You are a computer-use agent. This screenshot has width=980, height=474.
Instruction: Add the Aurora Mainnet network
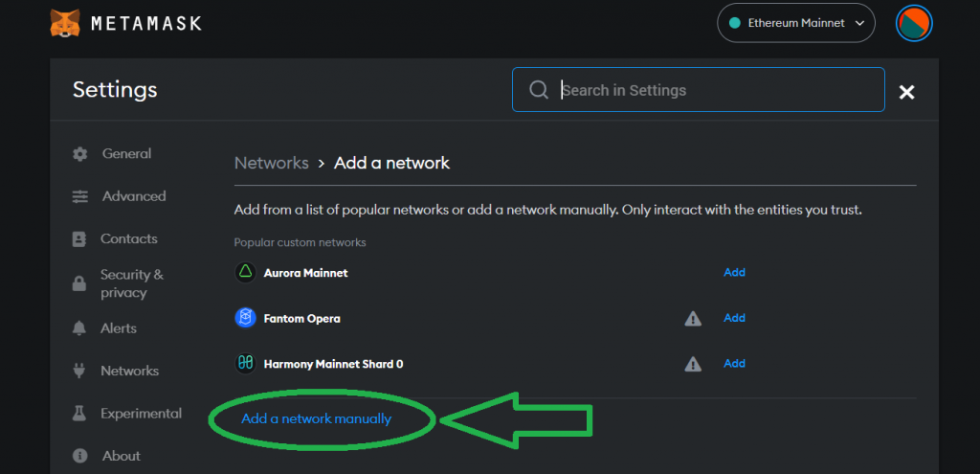click(x=734, y=272)
